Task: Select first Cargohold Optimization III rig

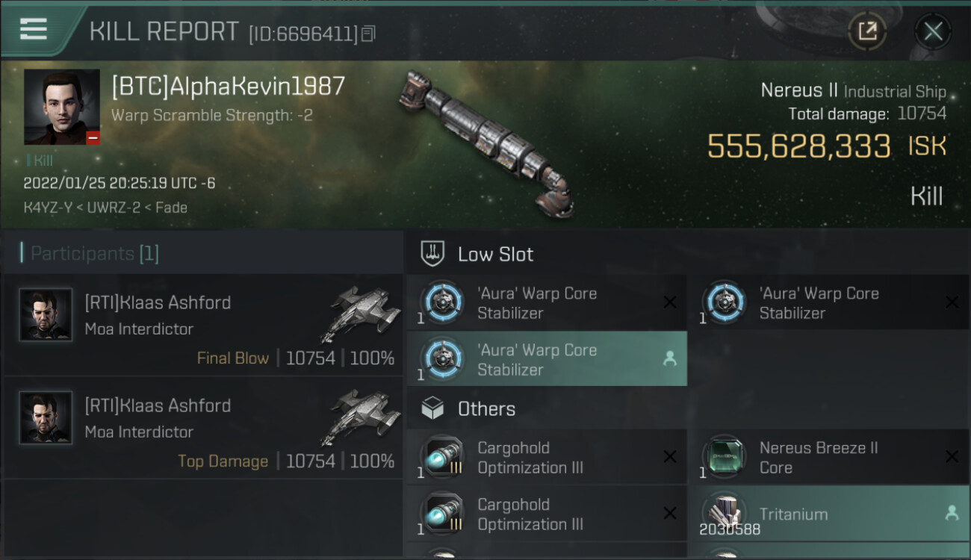Action: click(547, 457)
